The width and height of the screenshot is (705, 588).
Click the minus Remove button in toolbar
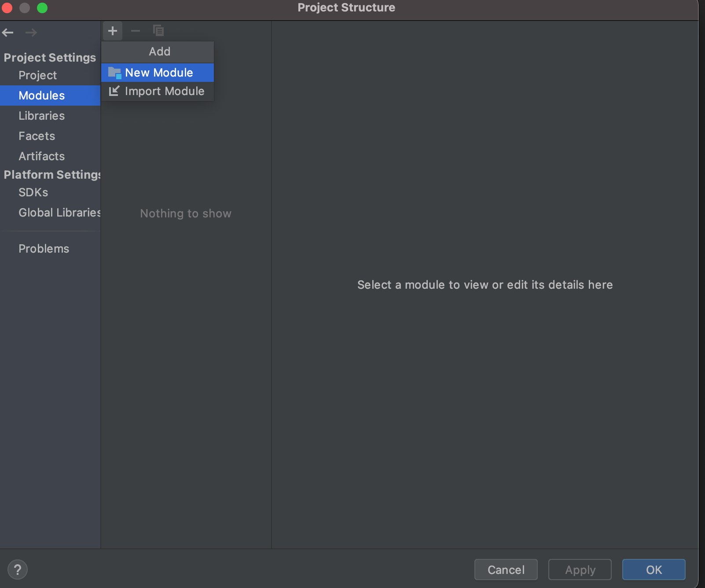click(136, 31)
